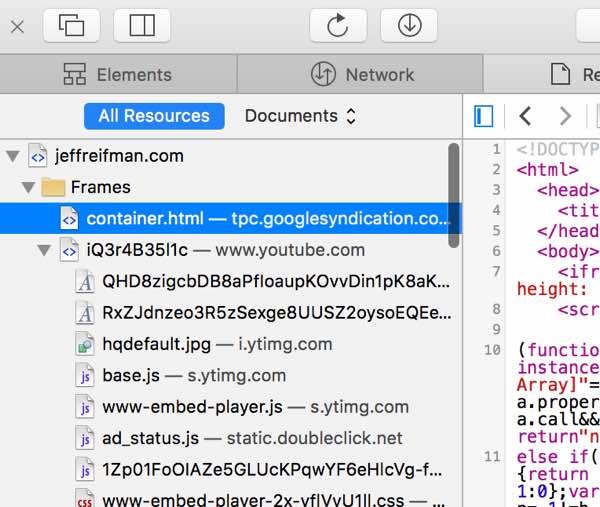Click the image icon beside hqdefault.jpg
Viewport: 600px width, 507px height.
coord(85,344)
